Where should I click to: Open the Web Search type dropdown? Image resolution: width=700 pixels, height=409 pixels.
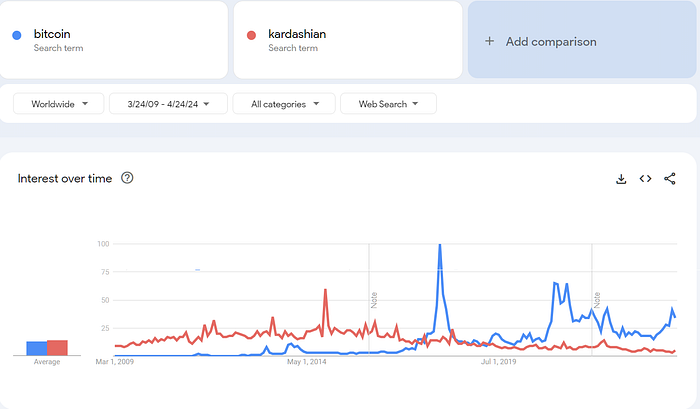(388, 104)
